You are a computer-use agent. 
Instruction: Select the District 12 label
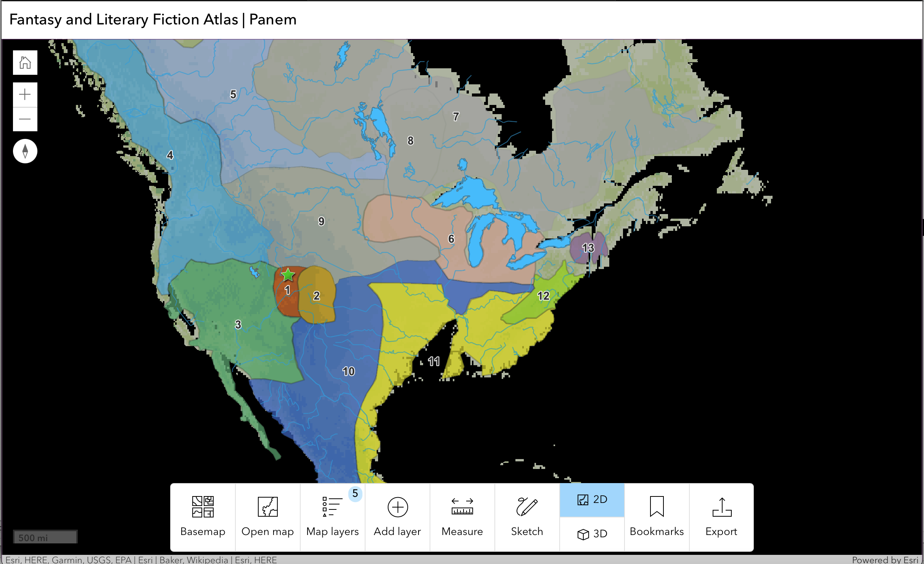point(543,296)
